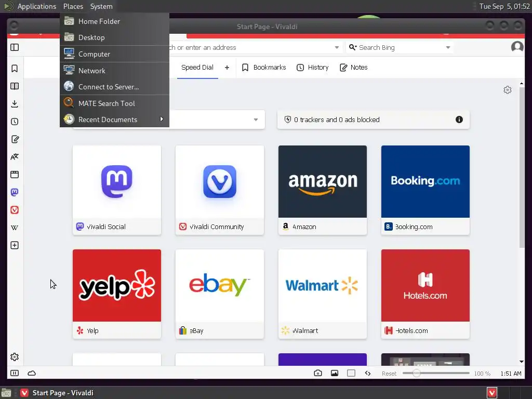Toggle tab tiling icon in status bar
This screenshot has width=532, height=399.
click(351, 373)
